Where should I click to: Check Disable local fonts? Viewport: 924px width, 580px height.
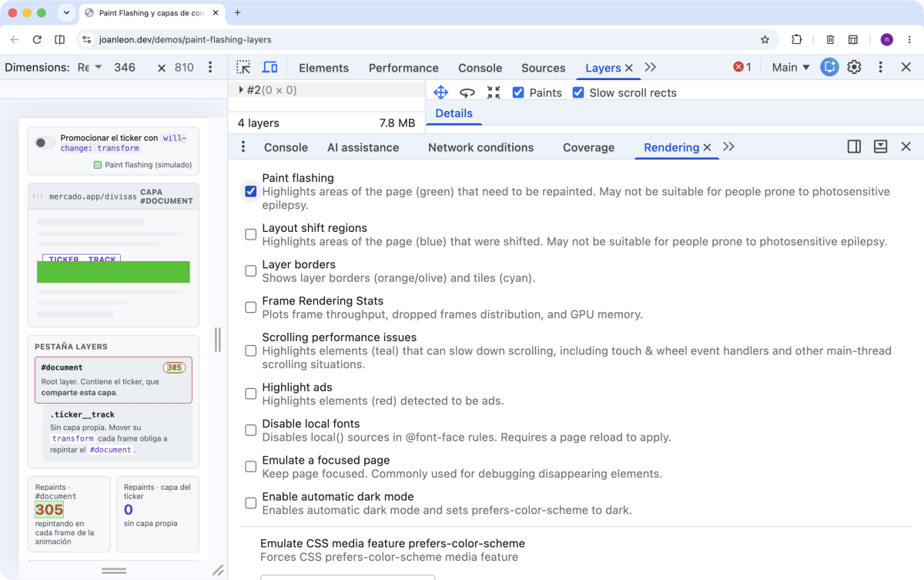coord(251,430)
